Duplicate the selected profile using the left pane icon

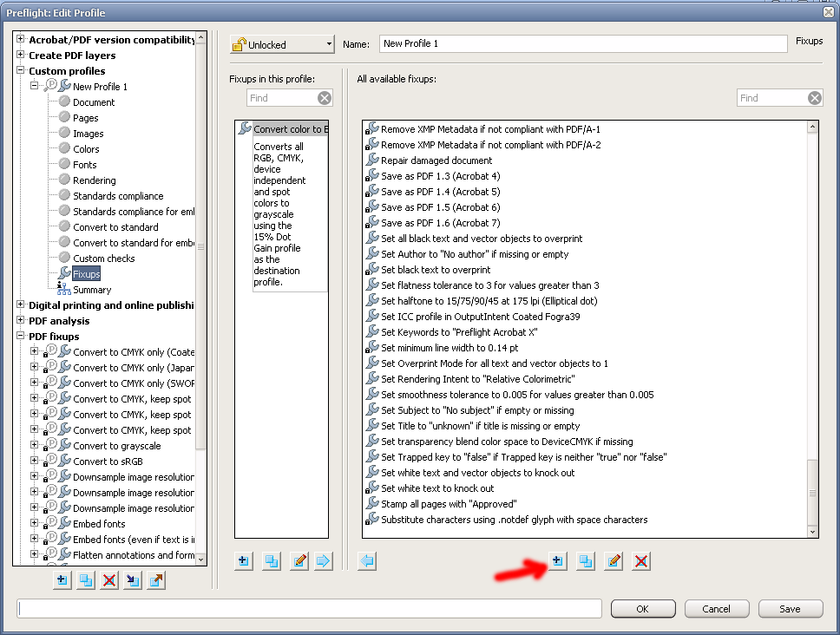[86, 579]
